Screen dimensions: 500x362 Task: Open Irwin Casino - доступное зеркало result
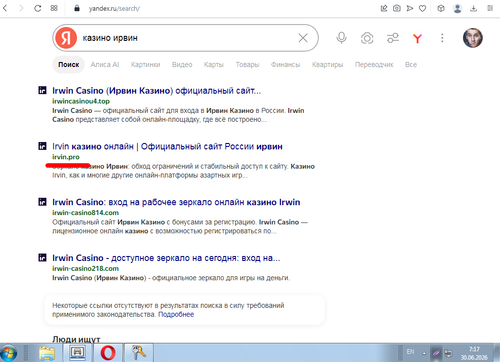pyautogui.click(x=166, y=258)
